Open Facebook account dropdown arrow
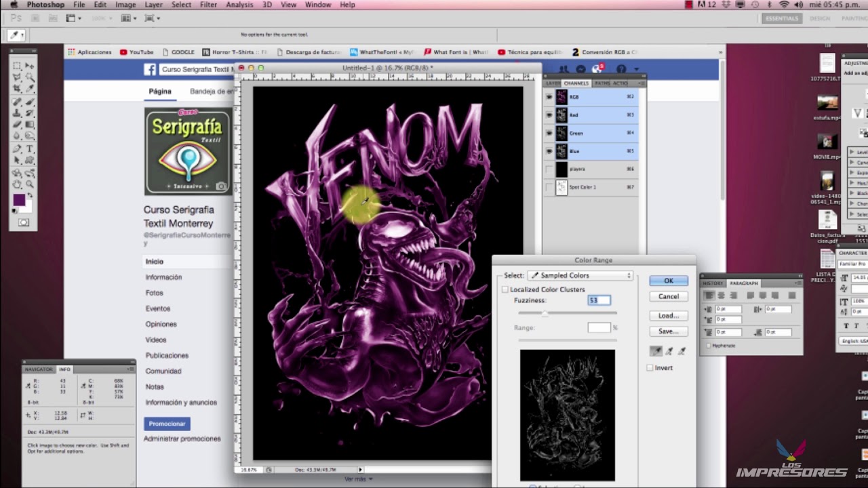The width and height of the screenshot is (868, 488). [x=637, y=69]
